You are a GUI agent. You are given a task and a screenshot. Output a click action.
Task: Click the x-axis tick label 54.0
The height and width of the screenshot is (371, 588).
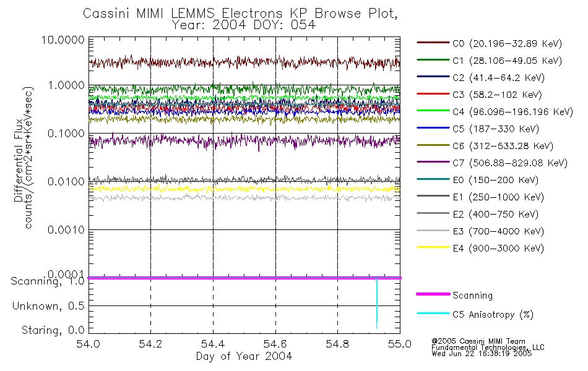tap(88, 344)
